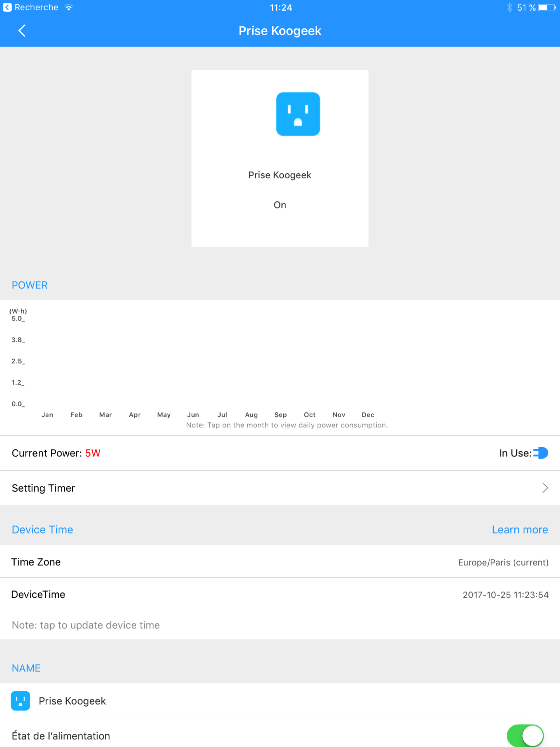Tap the 2017-10-25 11:23:54 timestamp
Viewport: 560px width, 747px height.
pyautogui.click(x=505, y=595)
